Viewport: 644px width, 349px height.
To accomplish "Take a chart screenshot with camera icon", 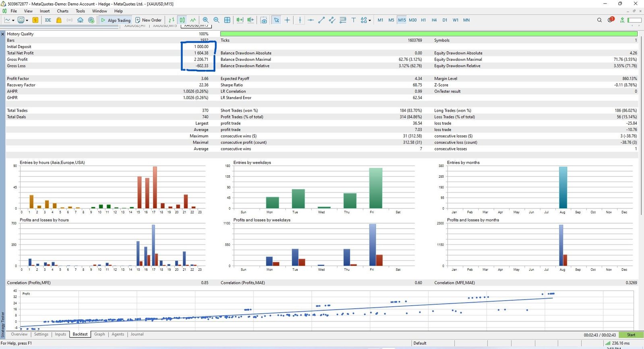I will [x=264, y=20].
